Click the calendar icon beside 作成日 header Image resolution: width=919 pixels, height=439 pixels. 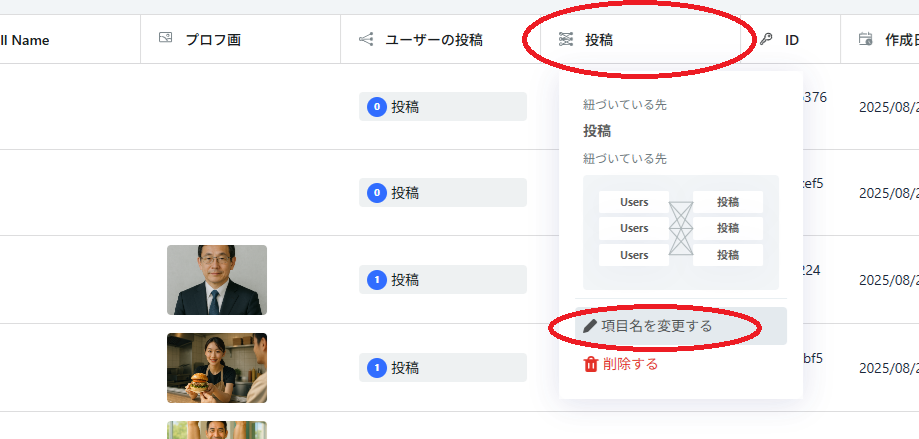point(866,40)
